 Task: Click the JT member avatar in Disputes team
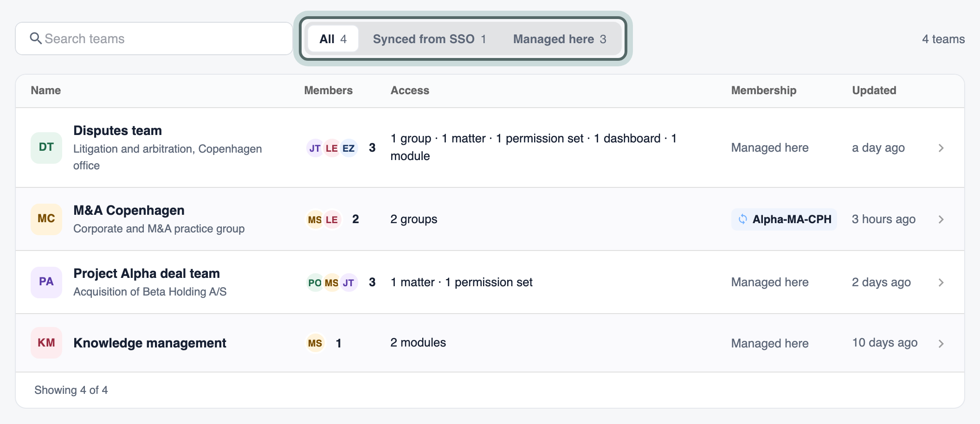pyautogui.click(x=315, y=148)
